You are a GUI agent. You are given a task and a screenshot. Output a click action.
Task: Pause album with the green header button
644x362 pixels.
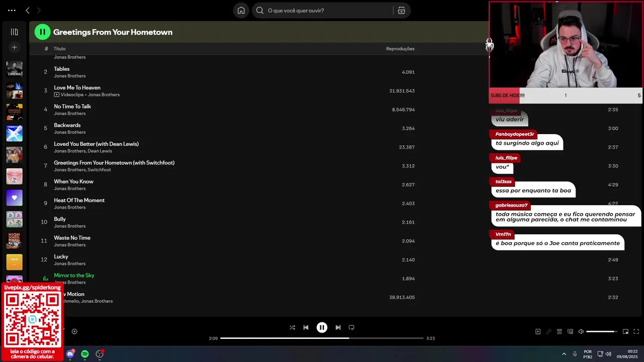pyautogui.click(x=42, y=32)
